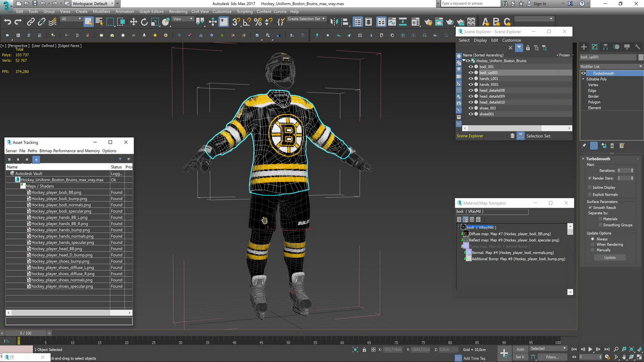Screen dimensions: 644x362
Task: Open the Modifiers menu
Action: coord(101,11)
